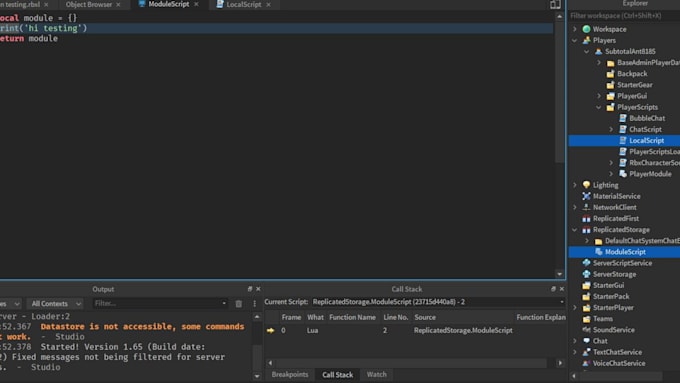Screen dimensions: 680x383
Task: Select the Call Stack bottom tab
Action: (x=337, y=375)
